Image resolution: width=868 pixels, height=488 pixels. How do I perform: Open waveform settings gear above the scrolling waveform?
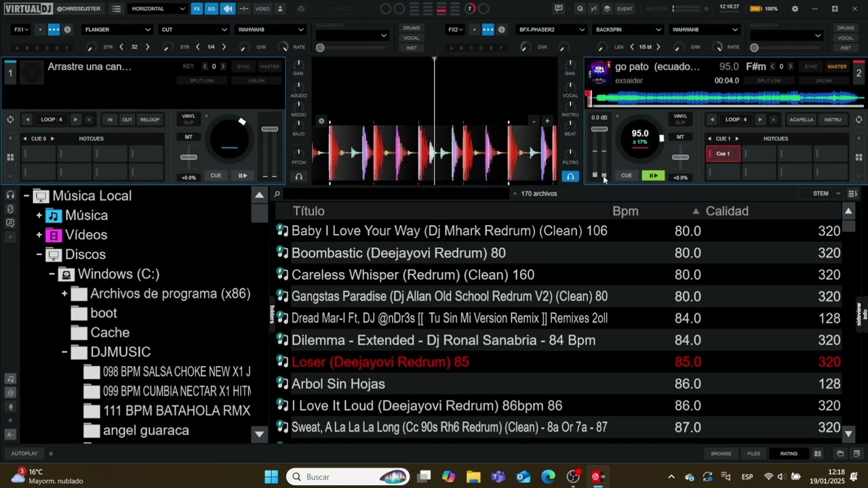321,121
